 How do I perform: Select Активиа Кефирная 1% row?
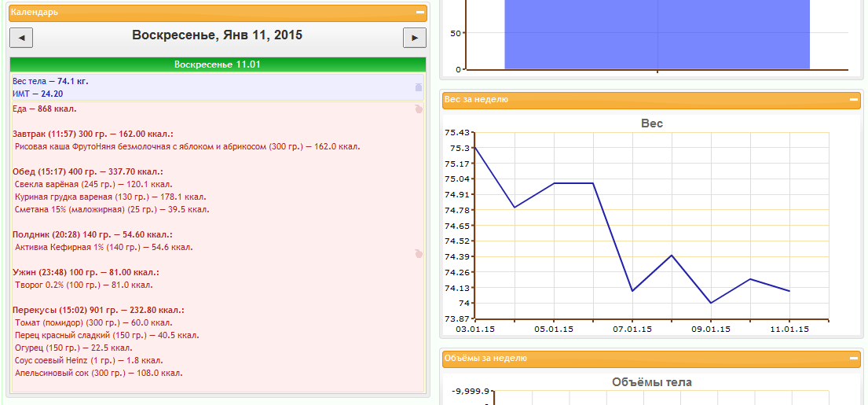(104, 247)
